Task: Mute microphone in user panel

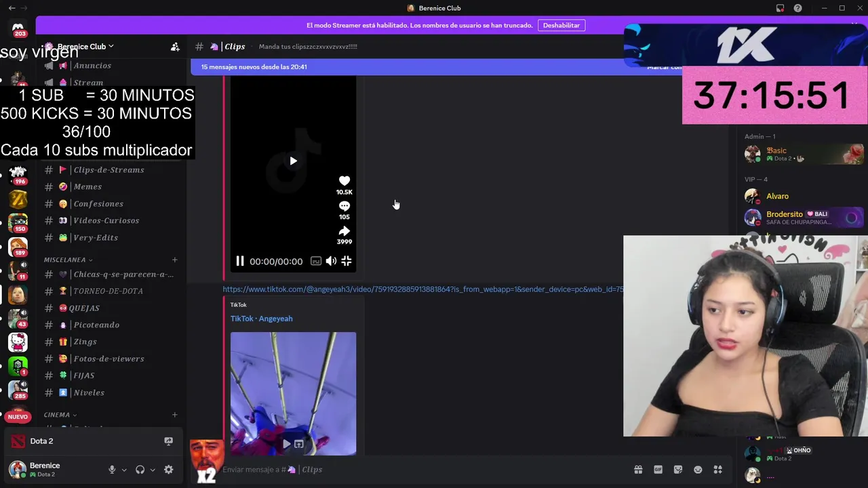Action: pos(112,470)
